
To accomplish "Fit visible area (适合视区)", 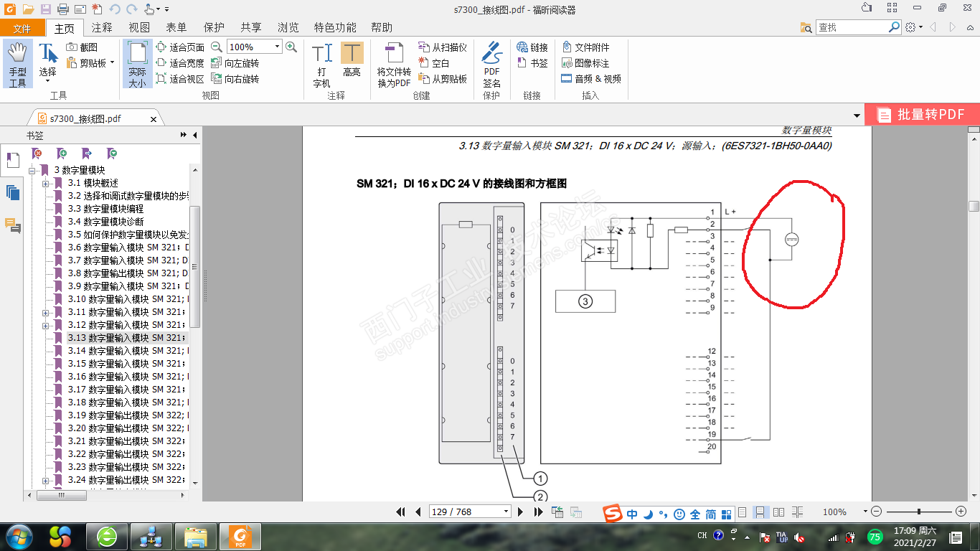I will pyautogui.click(x=180, y=79).
